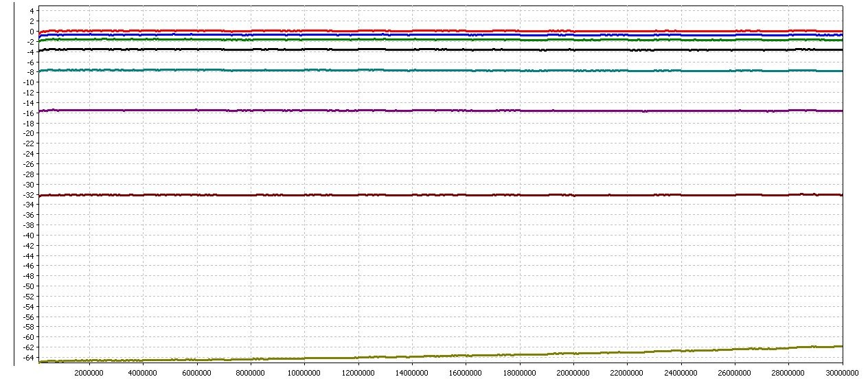The width and height of the screenshot is (868, 379).
Task: Select the y-axis tick label "-16"
Action: tap(28, 113)
